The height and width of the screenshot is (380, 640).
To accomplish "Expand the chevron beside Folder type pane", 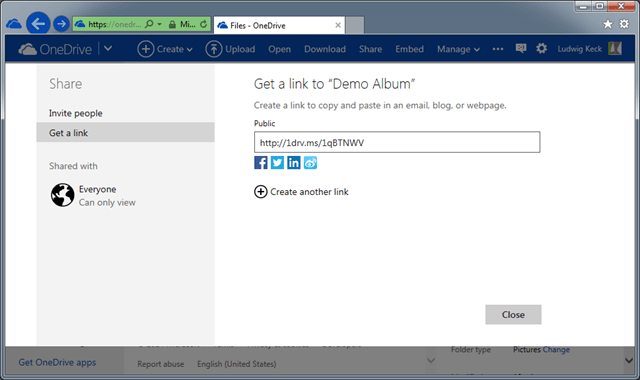I will pos(629,360).
